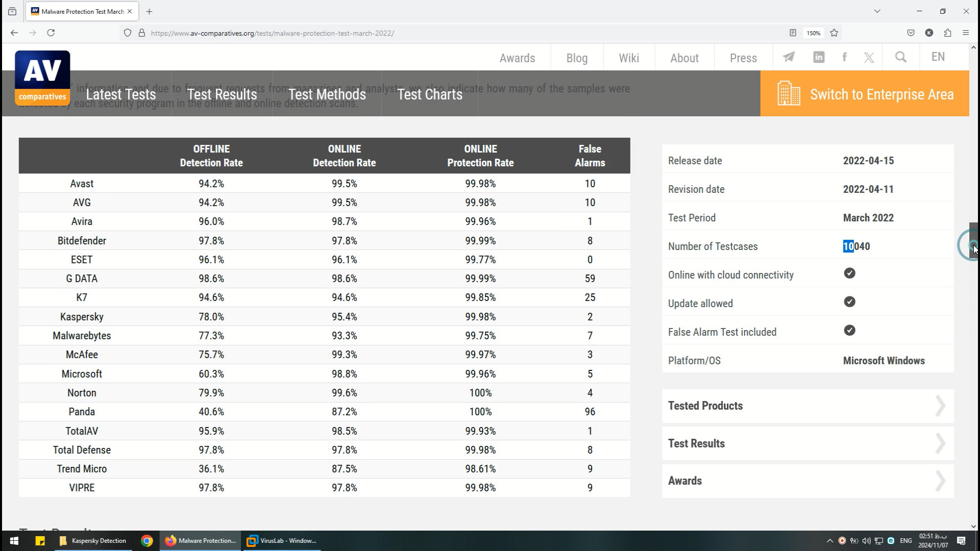Click Switch to Enterprise Area button
980x551 pixels.
coord(865,93)
